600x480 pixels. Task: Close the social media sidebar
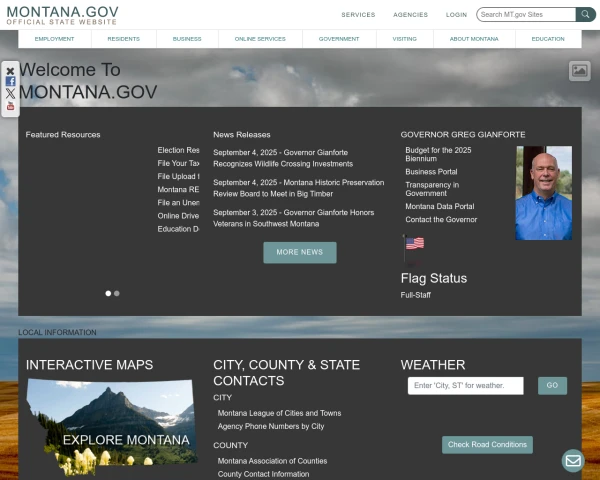[x=10, y=71]
